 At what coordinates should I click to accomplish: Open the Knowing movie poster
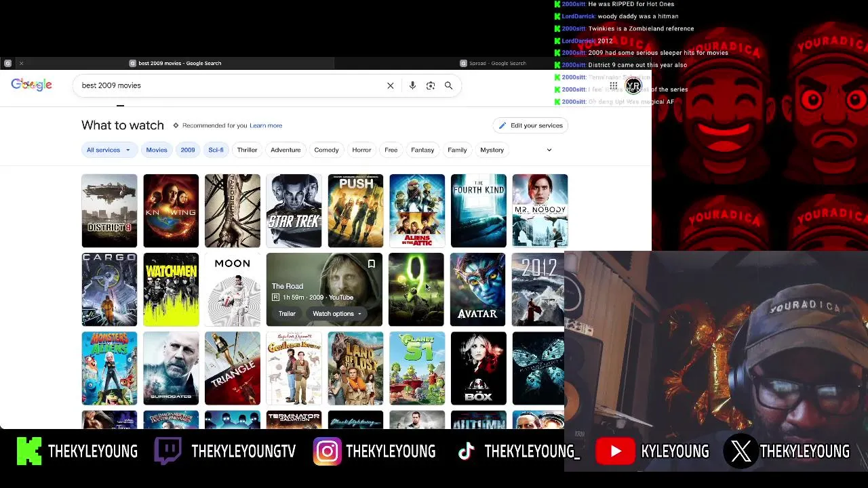point(171,211)
